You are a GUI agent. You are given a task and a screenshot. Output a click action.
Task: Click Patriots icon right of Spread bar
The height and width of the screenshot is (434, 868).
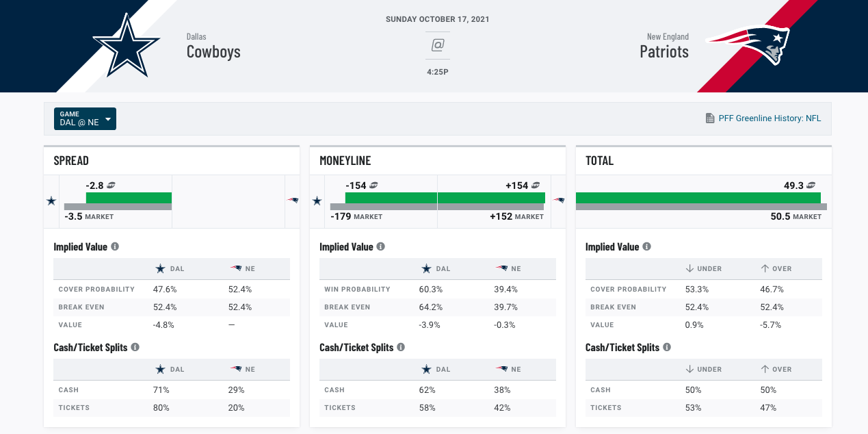[x=293, y=201]
